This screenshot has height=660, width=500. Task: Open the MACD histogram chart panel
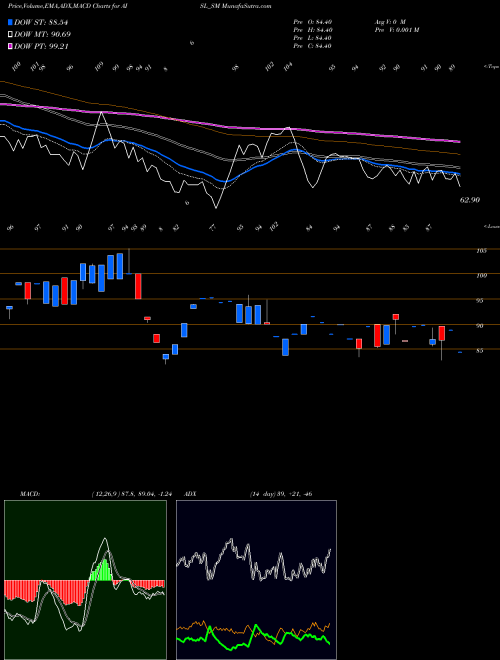(85, 580)
